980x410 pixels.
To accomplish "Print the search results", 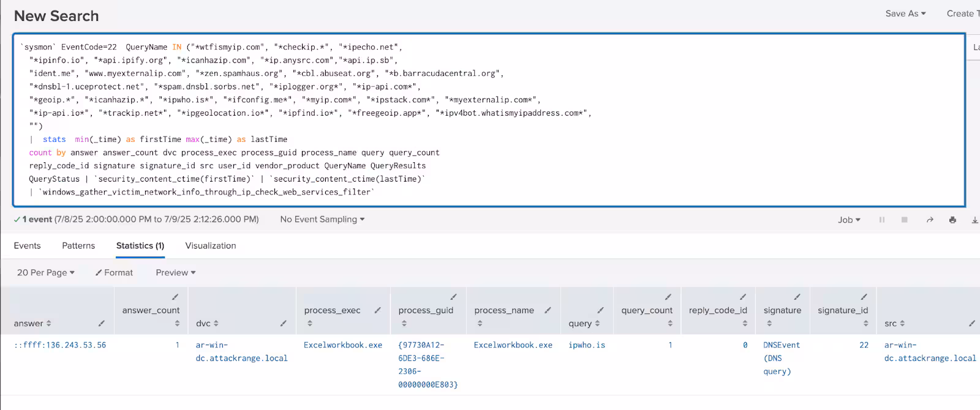I will click(952, 220).
